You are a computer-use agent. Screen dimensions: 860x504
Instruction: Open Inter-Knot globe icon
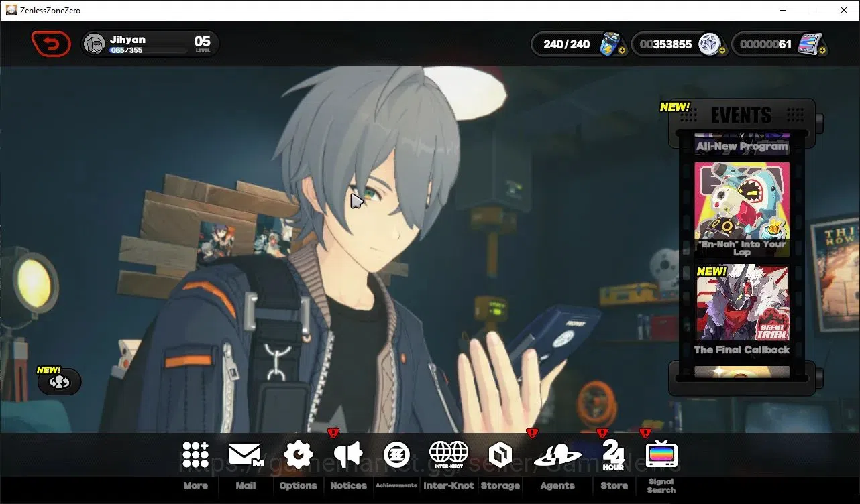tap(449, 455)
